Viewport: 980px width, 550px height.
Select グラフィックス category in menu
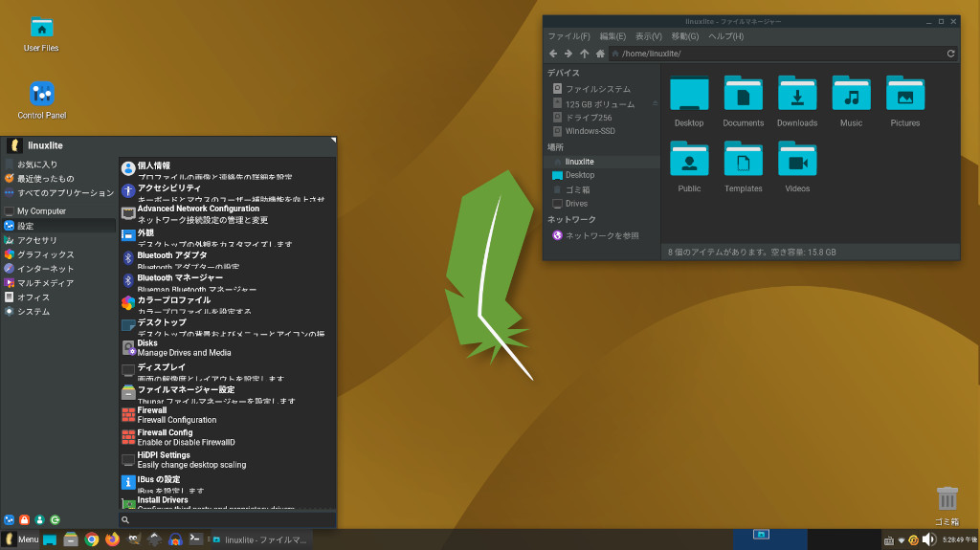pos(58,254)
